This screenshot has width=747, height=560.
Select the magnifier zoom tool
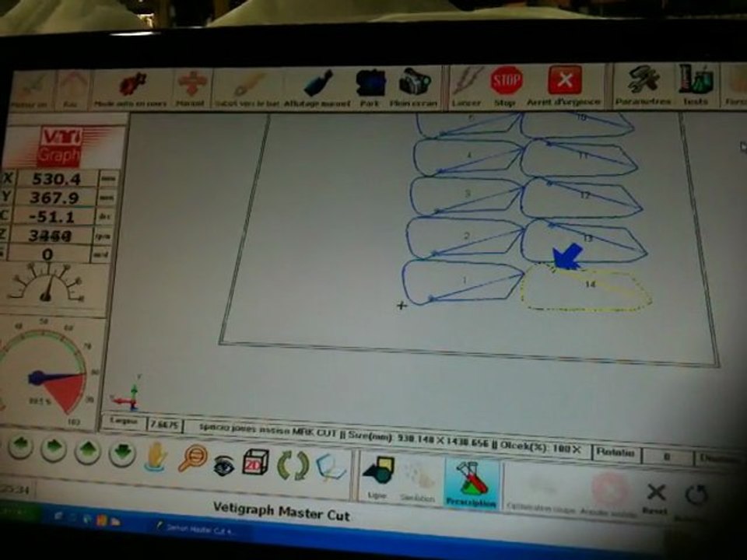point(192,459)
